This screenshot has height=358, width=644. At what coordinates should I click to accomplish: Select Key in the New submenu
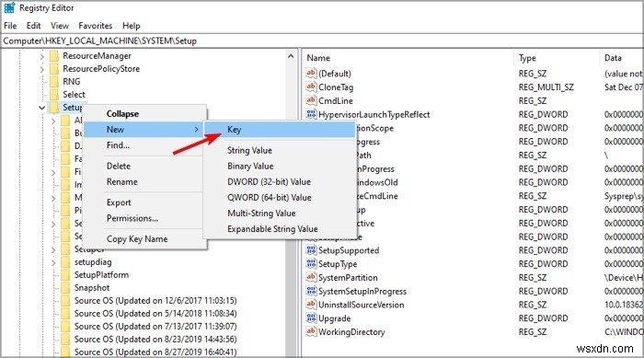[x=280, y=130]
